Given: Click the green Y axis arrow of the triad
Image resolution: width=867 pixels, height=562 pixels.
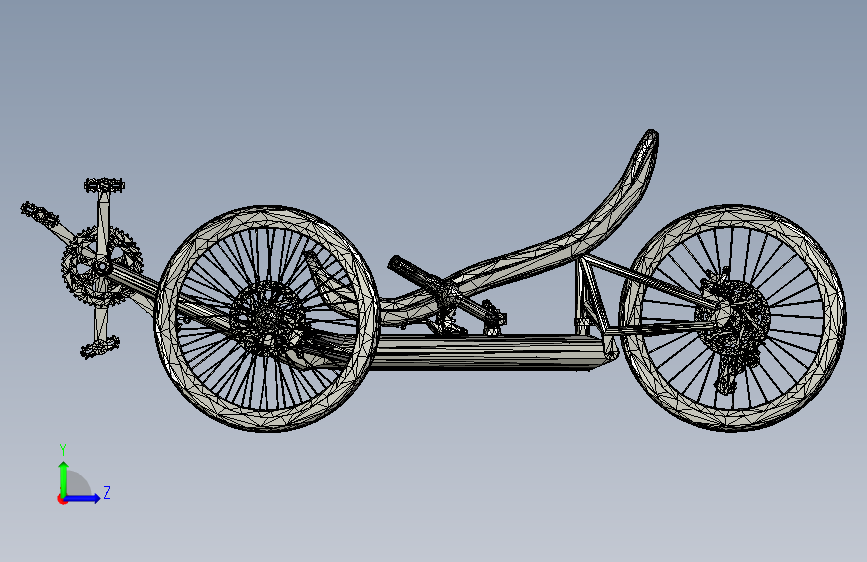Looking at the screenshot, I should [64, 479].
